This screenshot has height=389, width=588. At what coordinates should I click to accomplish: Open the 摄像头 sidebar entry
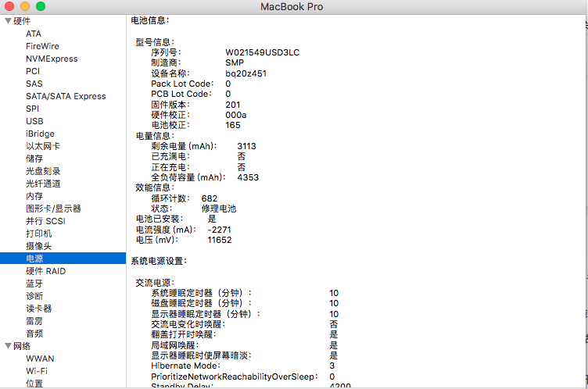point(38,246)
